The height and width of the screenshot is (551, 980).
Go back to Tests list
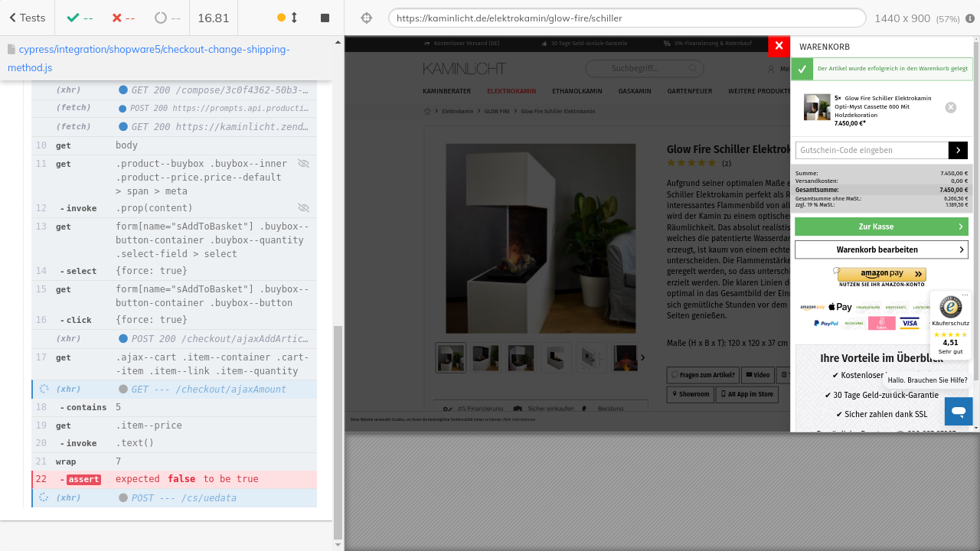point(27,18)
